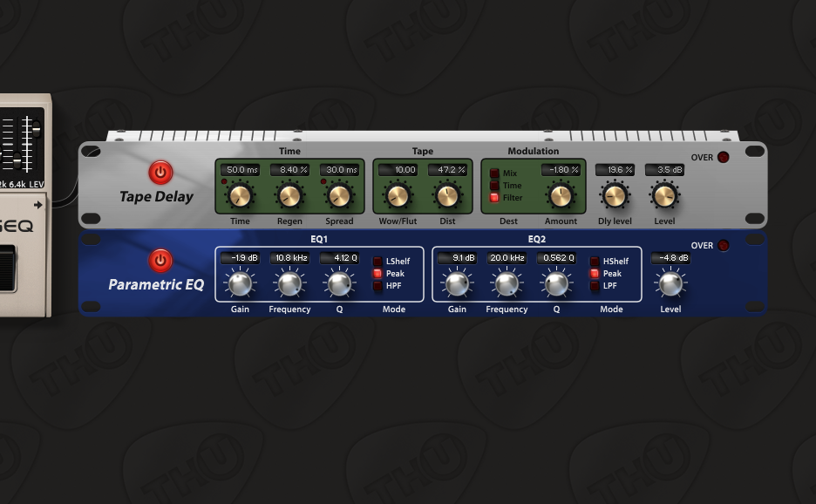The image size is (816, 504).
Task: Toggle the Spread tempo sync LED
Action: tap(323, 181)
